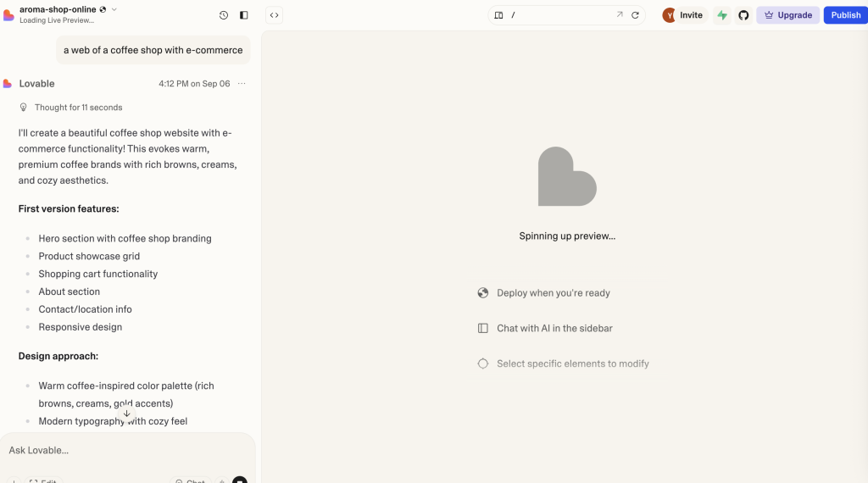
Task: Click the large grey Lovable heart loader
Action: (x=567, y=176)
